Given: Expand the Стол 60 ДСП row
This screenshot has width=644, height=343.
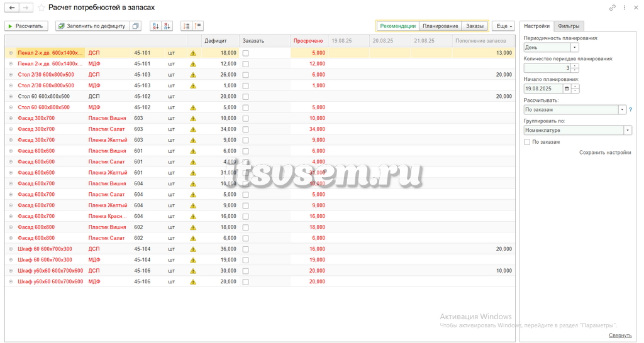Looking at the screenshot, I should pos(11,96).
